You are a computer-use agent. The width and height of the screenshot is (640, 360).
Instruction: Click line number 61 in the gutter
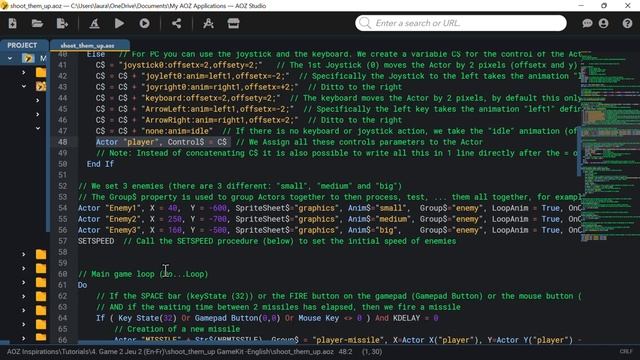tap(62, 285)
